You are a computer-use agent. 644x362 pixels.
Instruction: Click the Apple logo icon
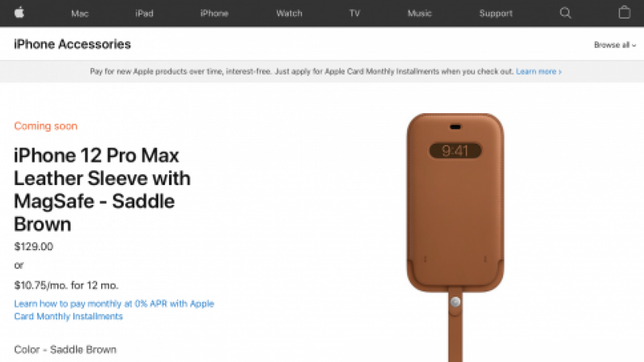[19, 13]
